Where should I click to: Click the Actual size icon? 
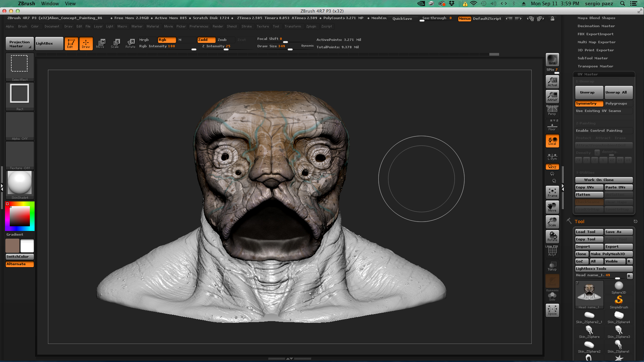(552, 82)
